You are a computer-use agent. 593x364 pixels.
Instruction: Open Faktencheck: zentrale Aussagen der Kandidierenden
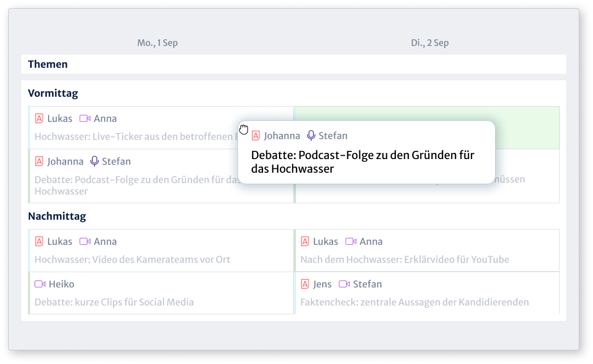(x=415, y=302)
